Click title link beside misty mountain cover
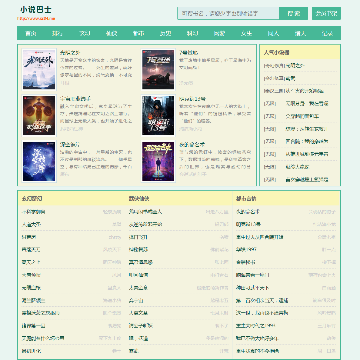The width and height of the screenshot is (360, 360). tap(70, 53)
